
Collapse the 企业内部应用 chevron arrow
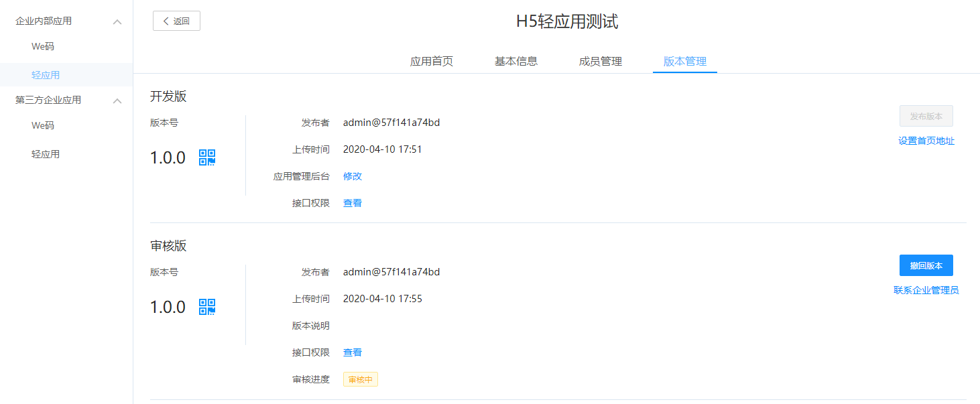coord(117,22)
